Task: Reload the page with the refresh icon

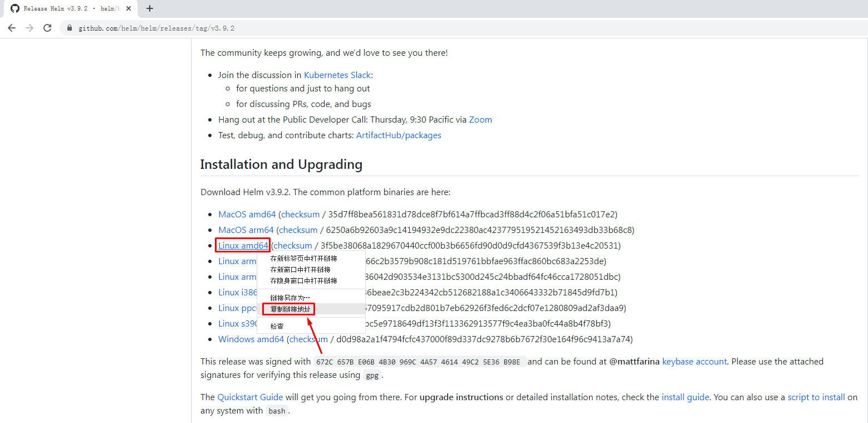Action: 47,28
